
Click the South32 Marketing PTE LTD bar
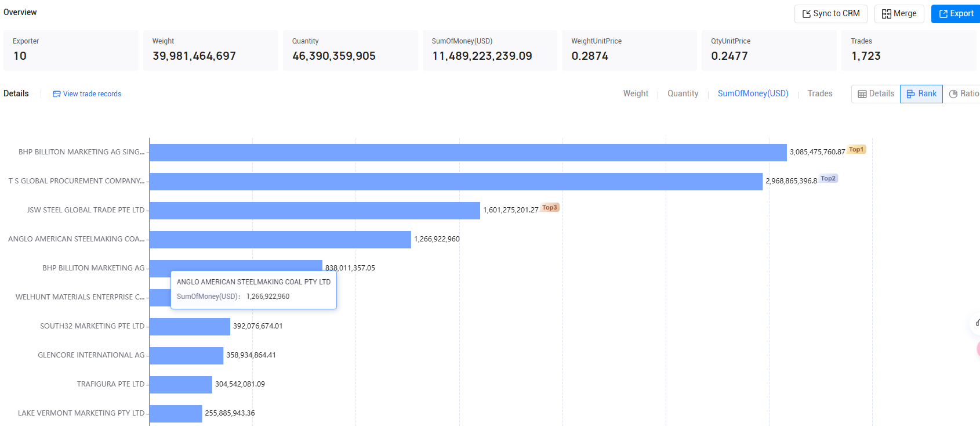[190, 327]
